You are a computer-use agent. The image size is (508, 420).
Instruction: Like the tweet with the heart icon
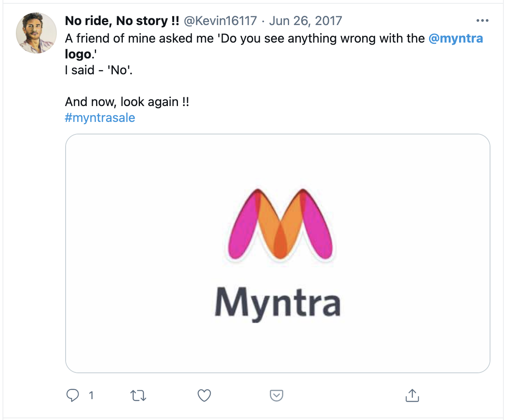[204, 395]
